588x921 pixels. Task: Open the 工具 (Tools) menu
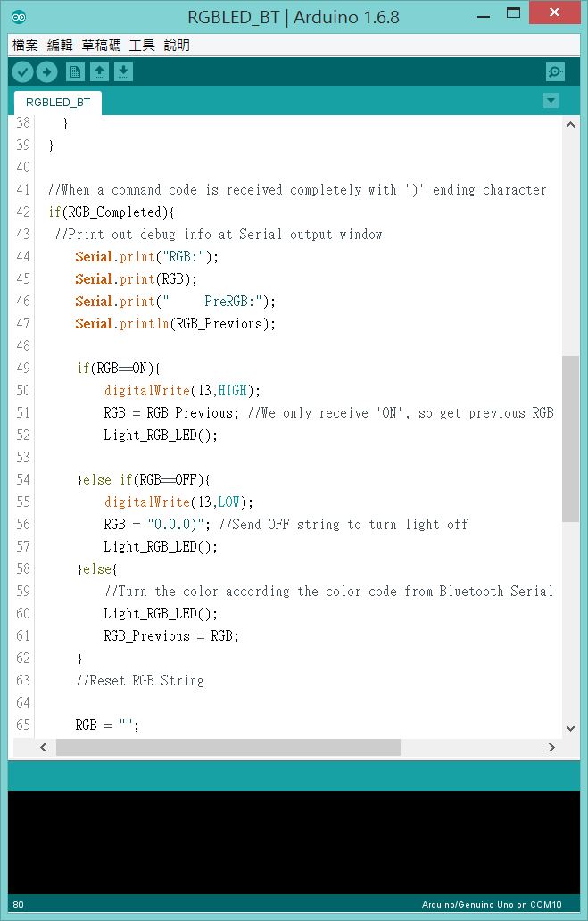pos(142,46)
